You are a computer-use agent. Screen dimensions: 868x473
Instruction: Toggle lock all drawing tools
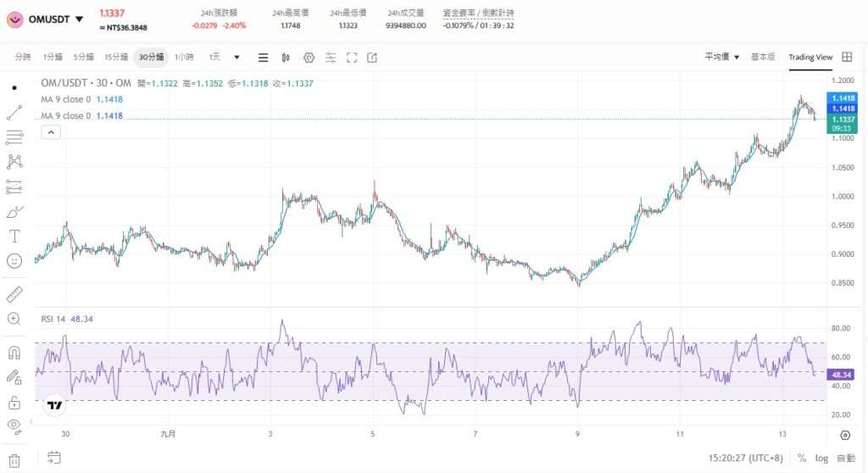click(14, 402)
